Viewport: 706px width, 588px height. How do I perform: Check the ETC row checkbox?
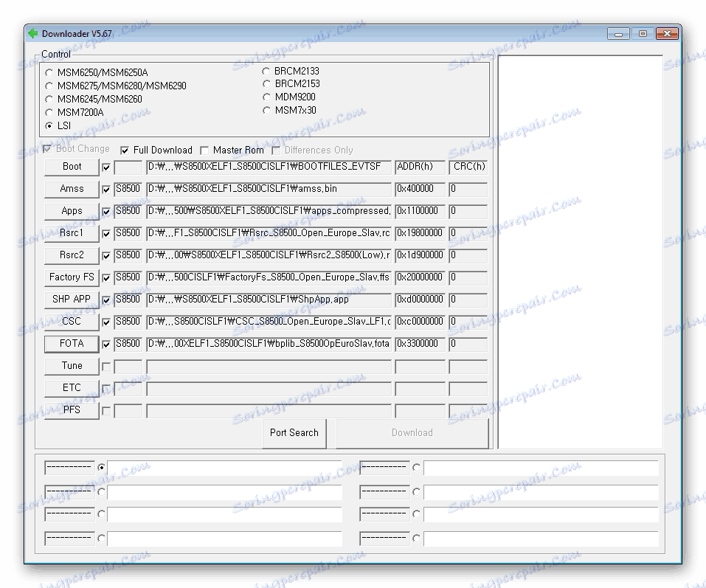pyautogui.click(x=106, y=389)
